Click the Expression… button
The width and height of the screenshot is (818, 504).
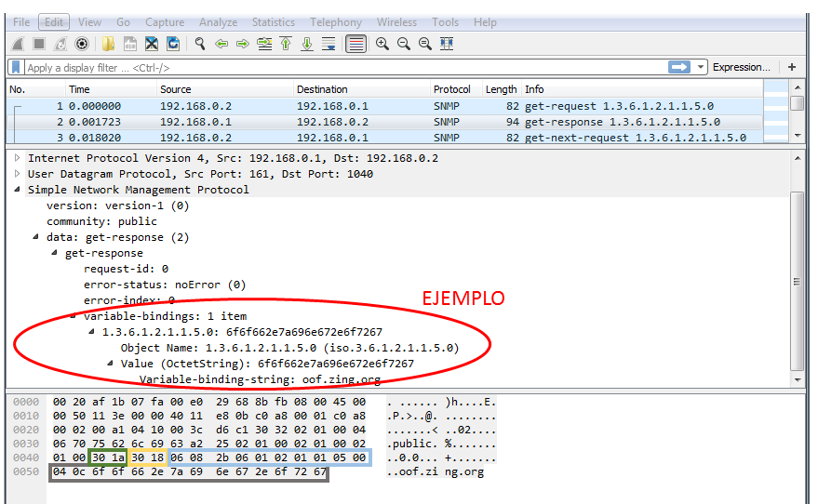coord(741,67)
